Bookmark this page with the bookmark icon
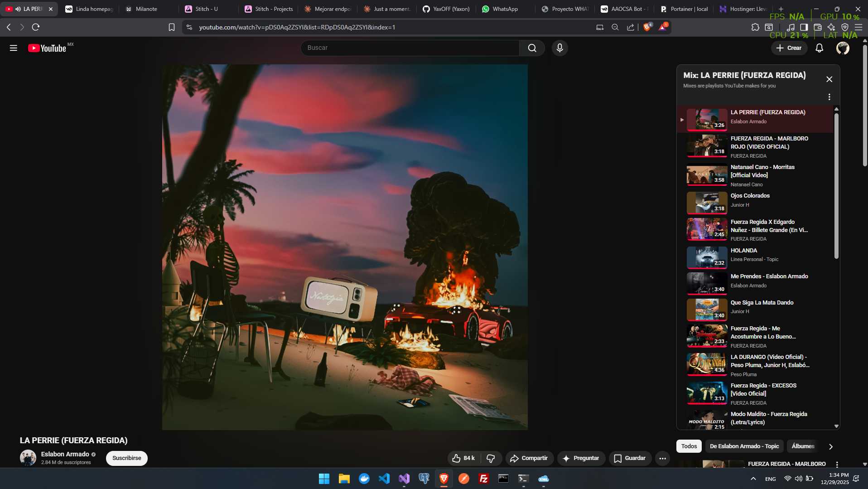 172,27
